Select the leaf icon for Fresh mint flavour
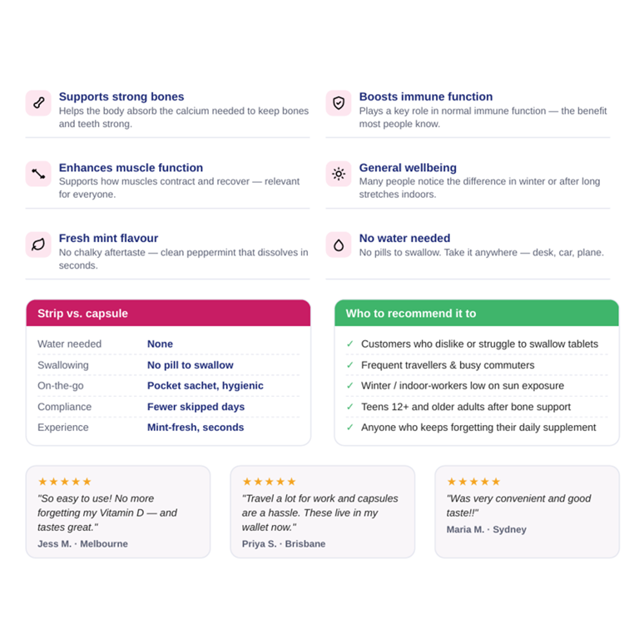This screenshot has width=644, height=644. 39,245
